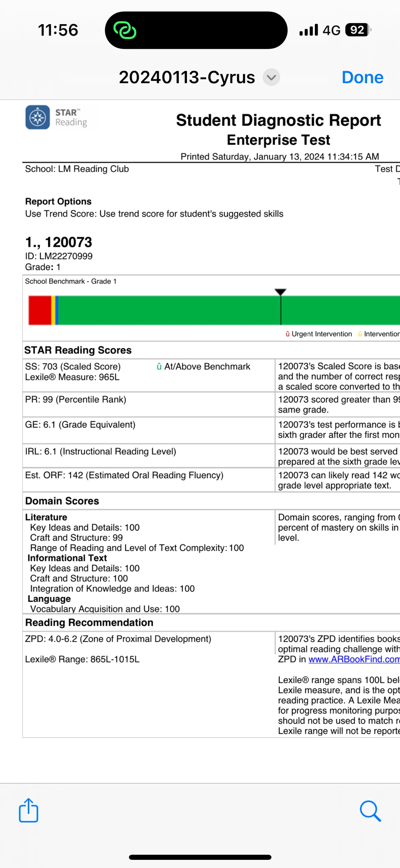Tap the Informational Text heading

point(67,558)
